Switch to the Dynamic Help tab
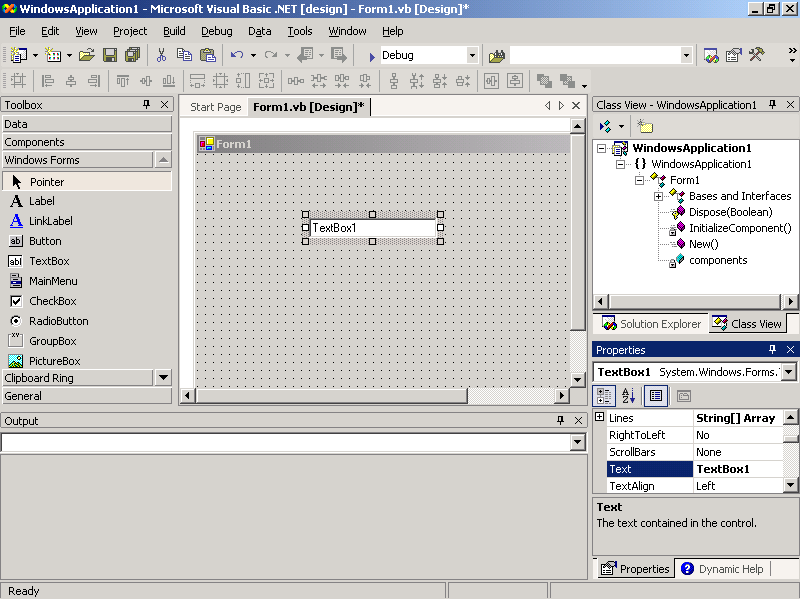The image size is (800, 600). (722, 568)
